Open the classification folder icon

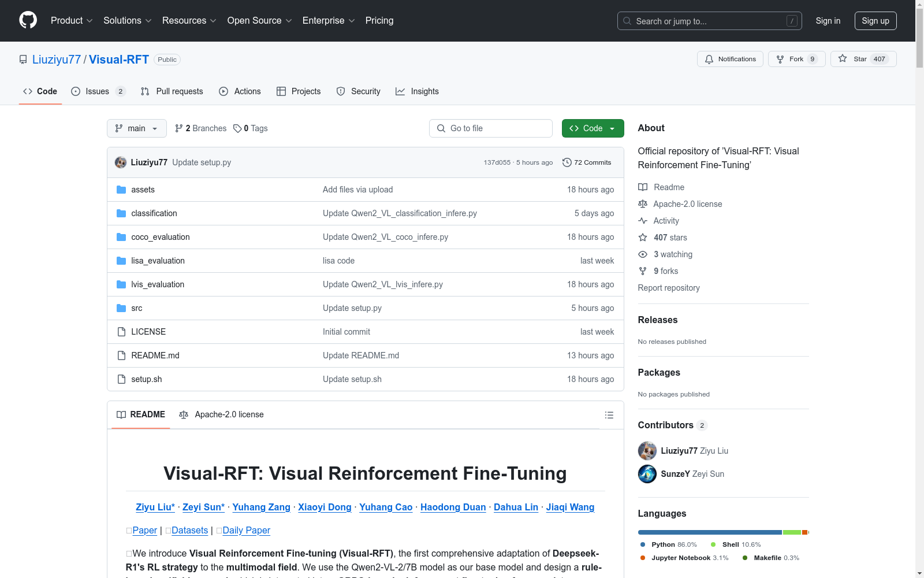121,213
